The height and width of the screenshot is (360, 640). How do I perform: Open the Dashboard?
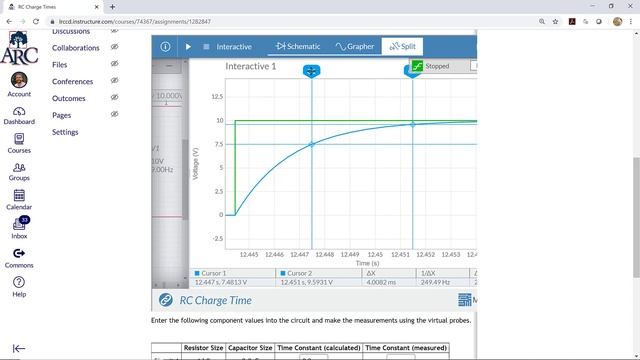19,116
